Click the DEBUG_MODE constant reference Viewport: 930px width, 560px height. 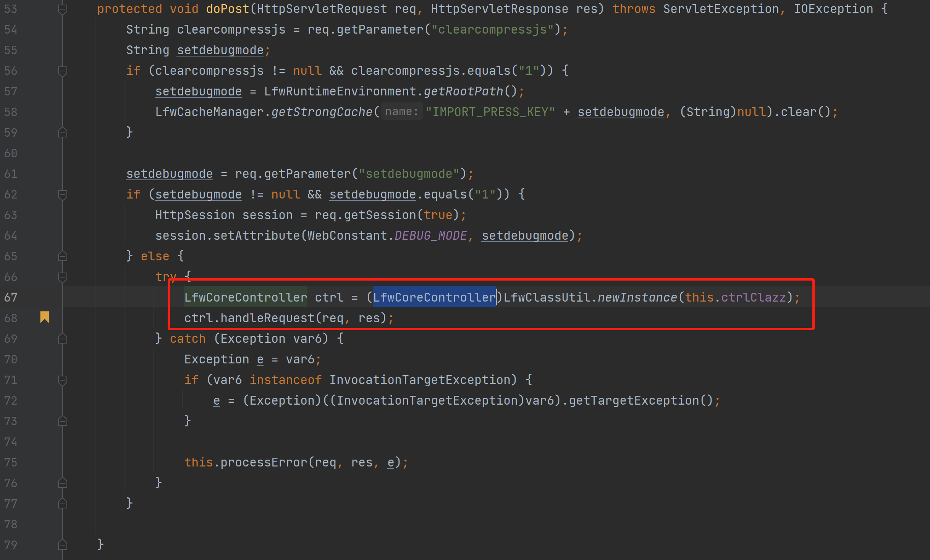(x=430, y=236)
